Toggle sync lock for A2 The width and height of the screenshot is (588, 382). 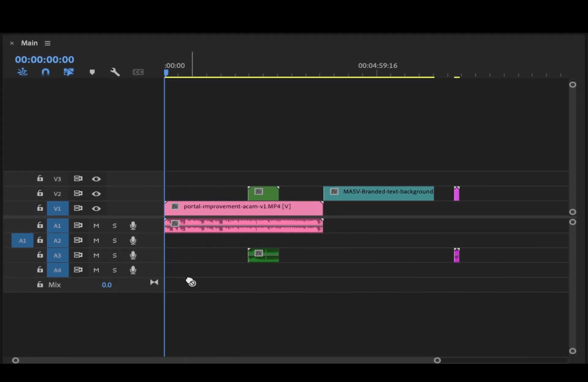click(x=78, y=240)
